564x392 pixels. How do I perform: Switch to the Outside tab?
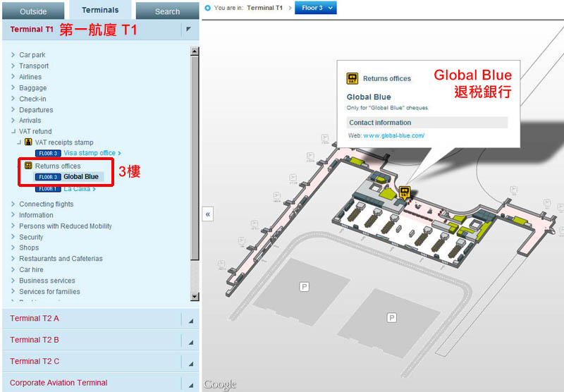(x=33, y=11)
